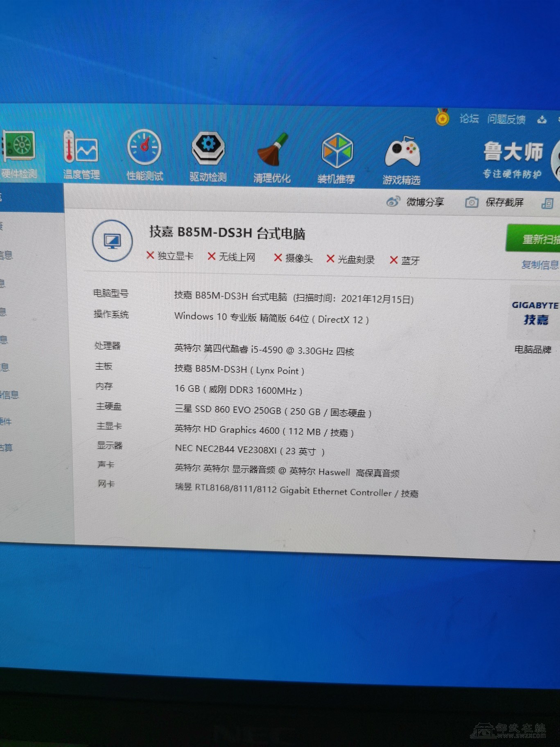
Task: Click the 复制信息 link
Action: (540, 265)
